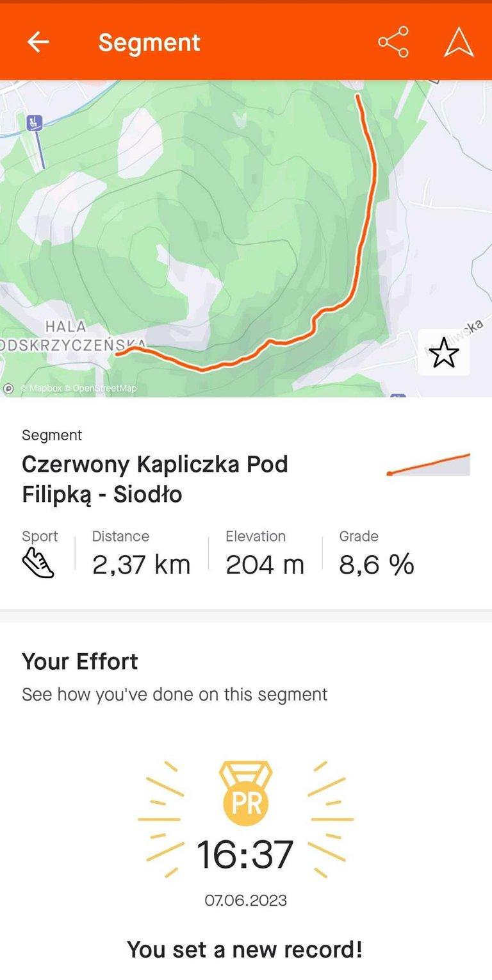
Task: Tap the Segment title in the header
Action: (x=149, y=42)
